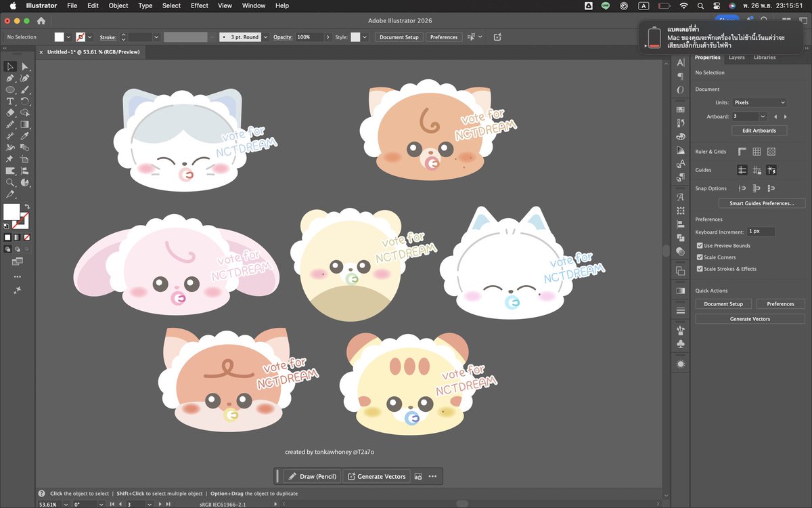Click Edit Artboards button
Image resolution: width=812 pixels, height=508 pixels.
pyautogui.click(x=759, y=131)
